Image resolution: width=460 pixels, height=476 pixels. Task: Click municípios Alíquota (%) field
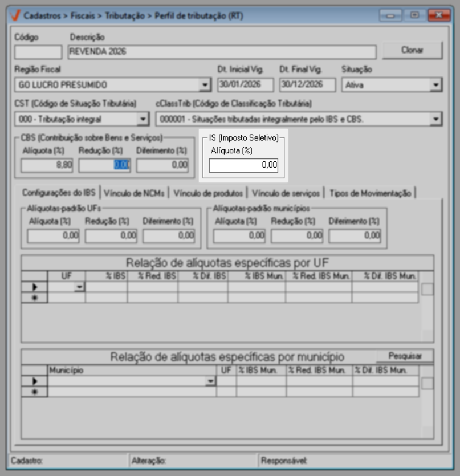point(239,236)
